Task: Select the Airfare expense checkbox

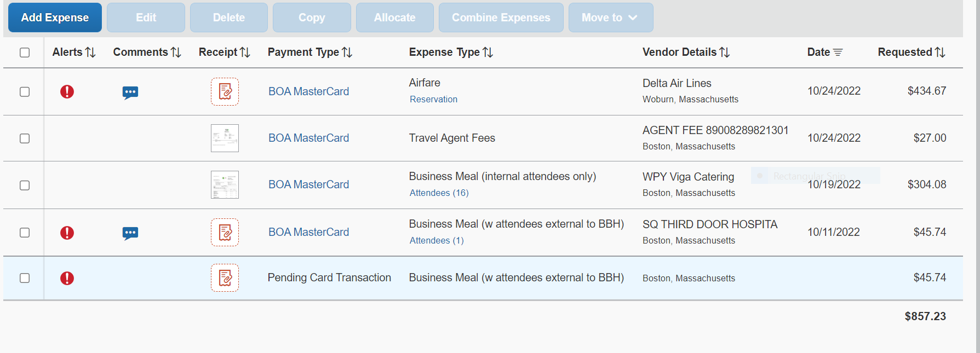Action: coord(25,92)
